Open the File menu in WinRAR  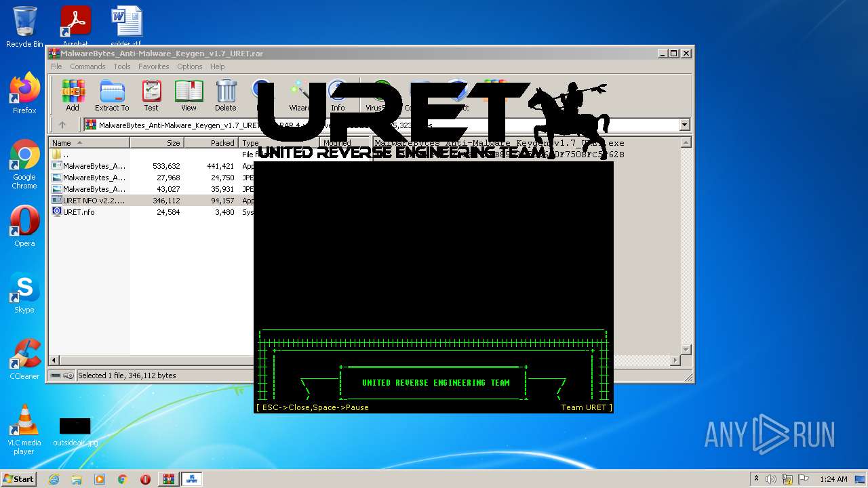pyautogui.click(x=56, y=66)
